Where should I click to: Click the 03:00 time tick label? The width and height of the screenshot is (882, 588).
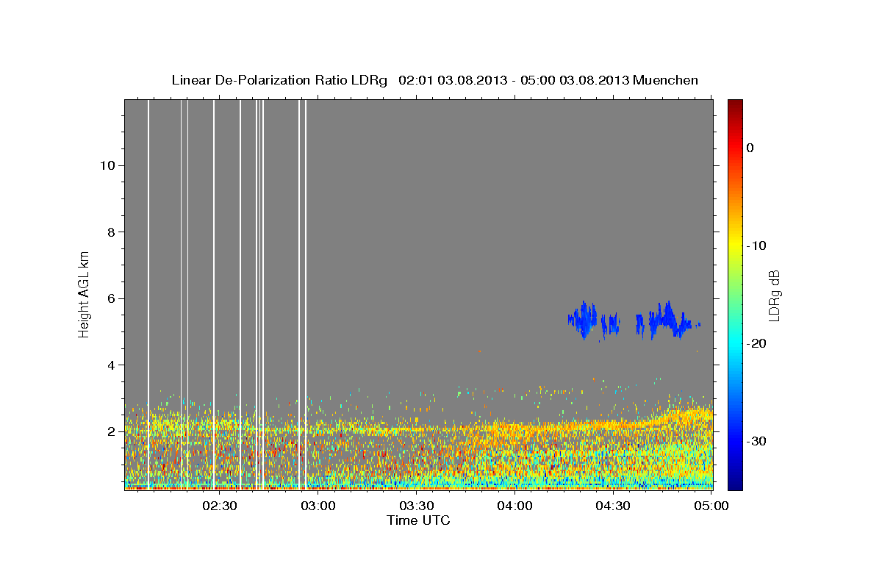[318, 506]
